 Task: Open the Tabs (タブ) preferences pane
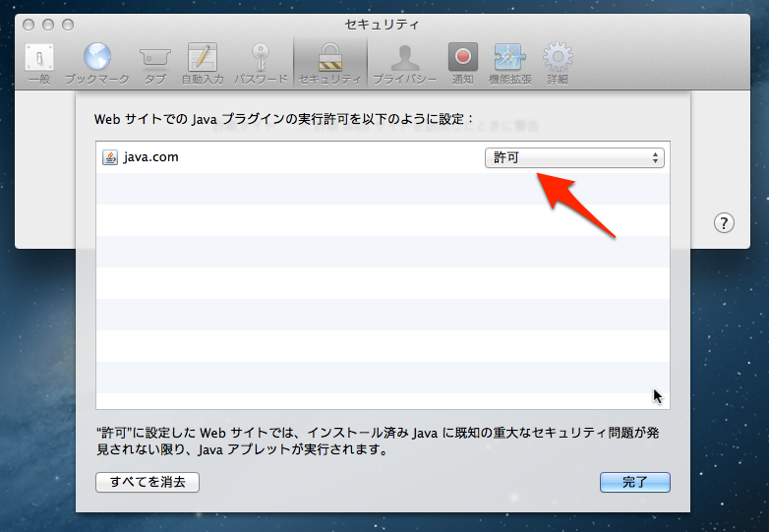click(155, 64)
